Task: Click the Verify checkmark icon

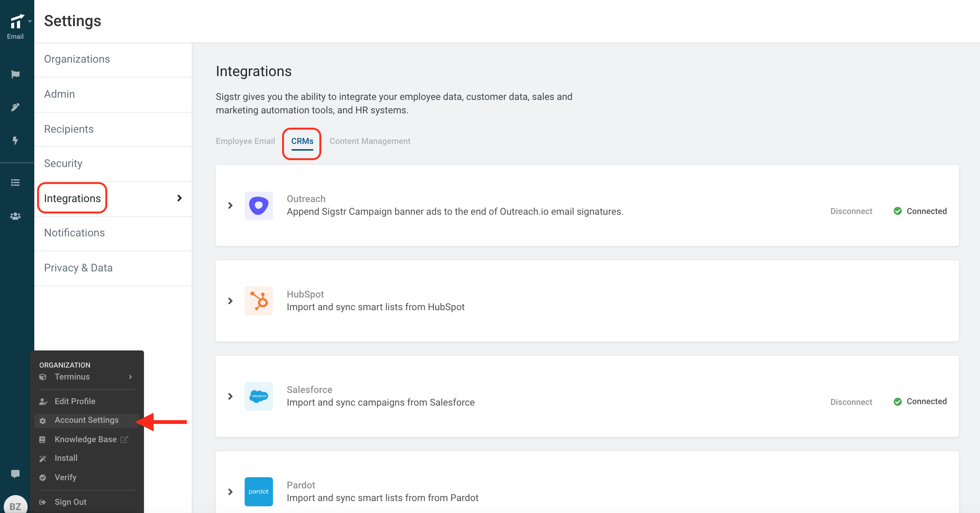Action: click(x=43, y=478)
